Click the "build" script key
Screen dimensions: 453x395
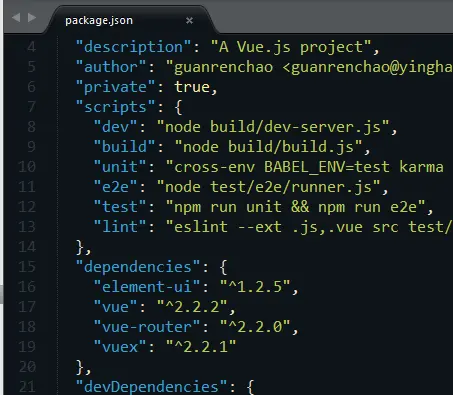[x=124, y=147]
